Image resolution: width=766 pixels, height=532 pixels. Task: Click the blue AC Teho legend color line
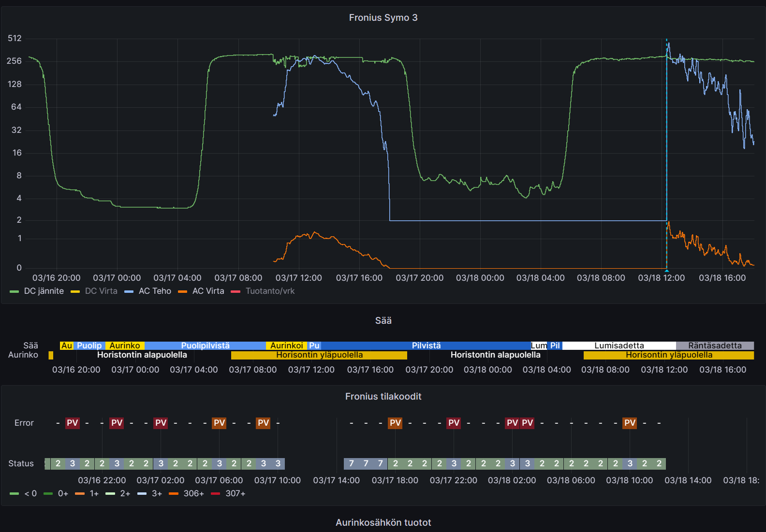point(129,291)
